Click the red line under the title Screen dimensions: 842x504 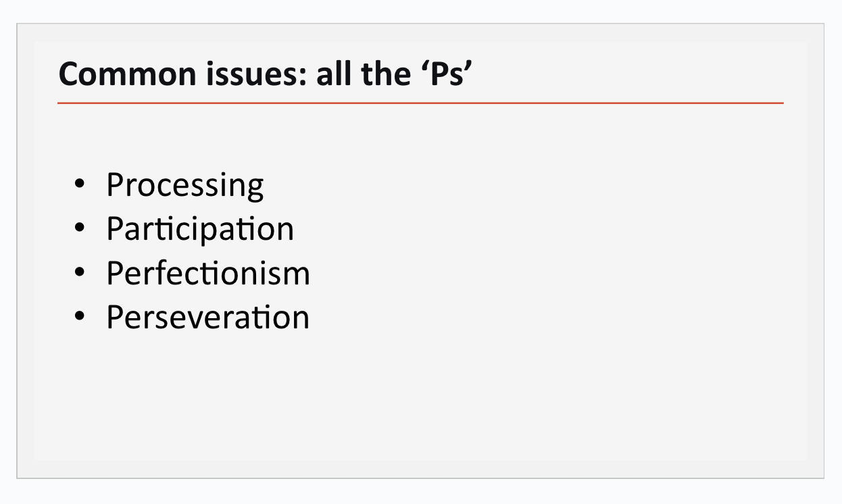point(420,103)
